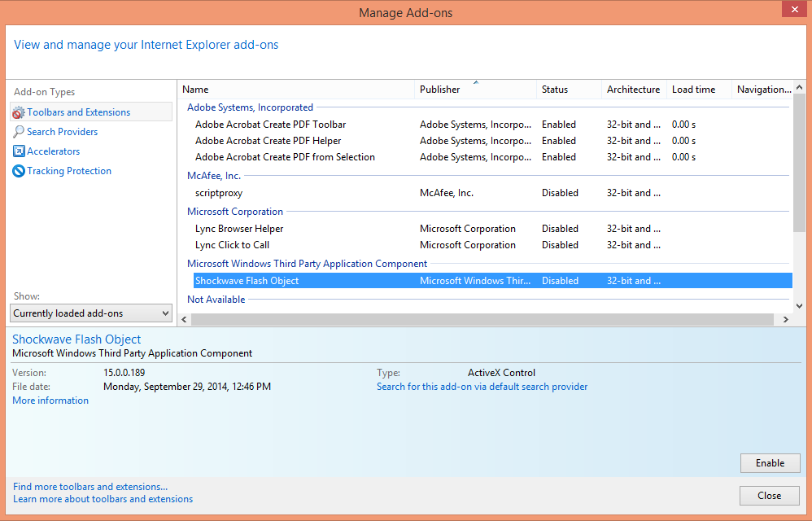Open Learn more about toolbars and extensions
Screen dimensions: 812x521
coord(103,499)
